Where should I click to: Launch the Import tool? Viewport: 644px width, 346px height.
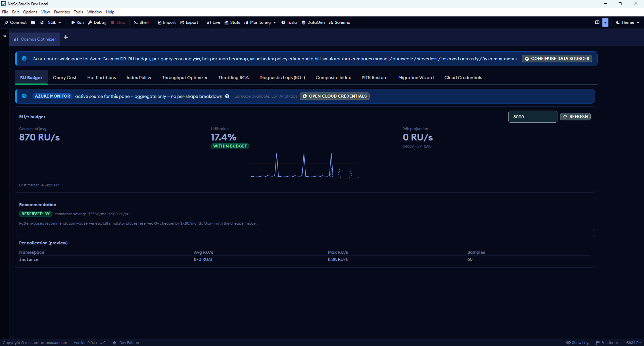point(166,22)
